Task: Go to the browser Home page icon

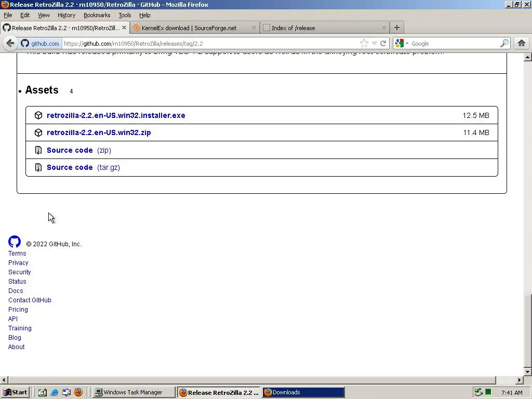Action: (522, 44)
